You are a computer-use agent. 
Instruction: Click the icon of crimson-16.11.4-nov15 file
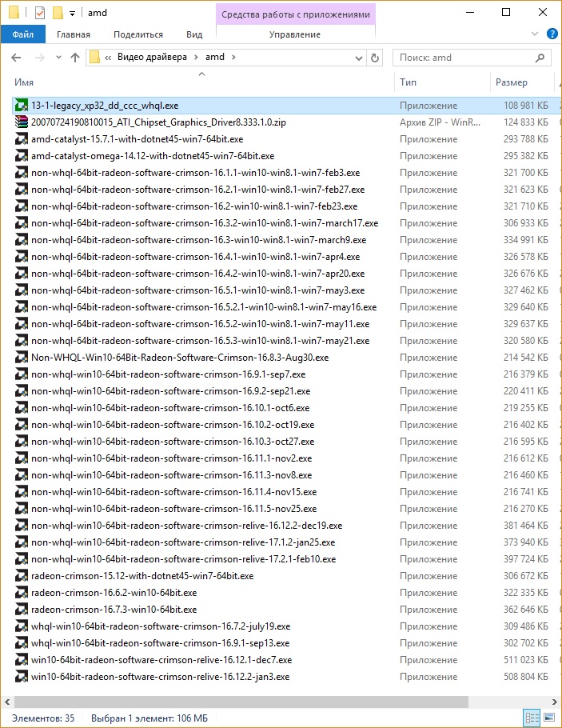pyautogui.click(x=22, y=492)
